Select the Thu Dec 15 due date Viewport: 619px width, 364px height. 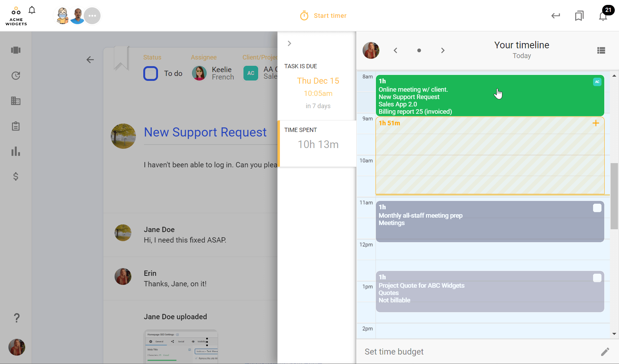coord(318,81)
